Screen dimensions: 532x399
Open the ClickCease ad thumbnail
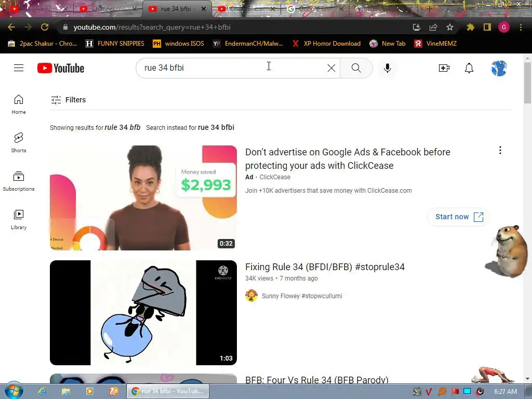[143, 198]
